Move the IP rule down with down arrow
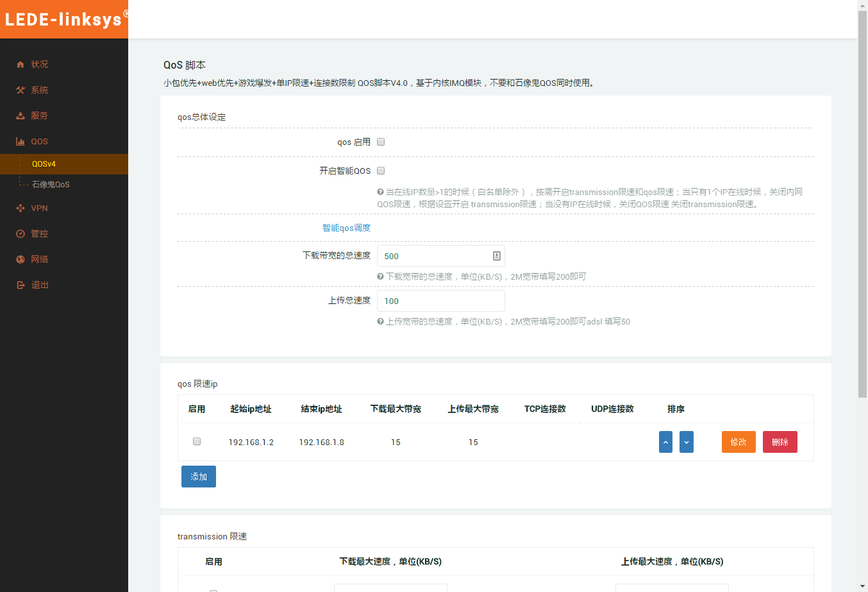The height and width of the screenshot is (592, 868). (x=687, y=442)
